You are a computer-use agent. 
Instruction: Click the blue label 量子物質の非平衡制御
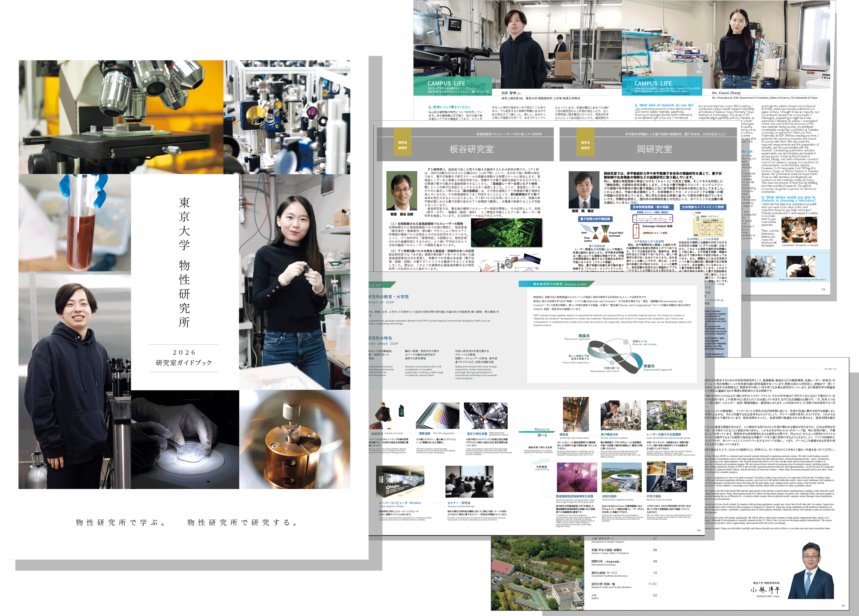coord(595,219)
